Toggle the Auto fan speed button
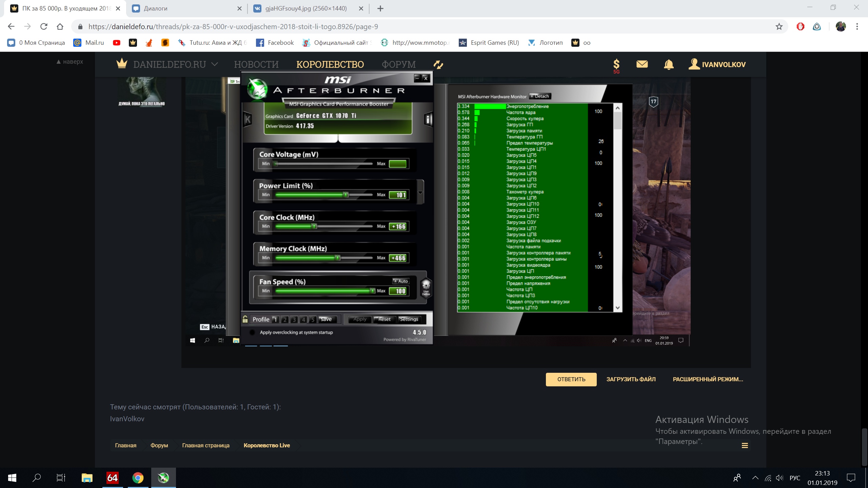This screenshot has width=868, height=488. tap(401, 281)
